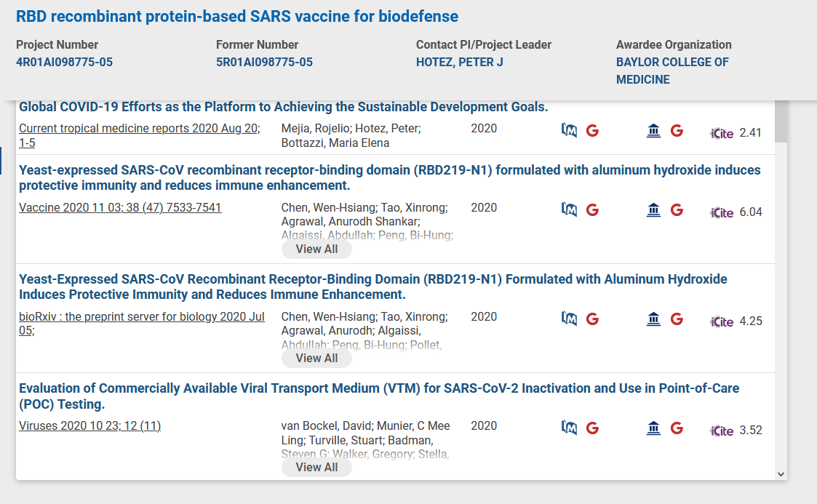Open institution icon for bioRxiv preprint row

(653, 319)
